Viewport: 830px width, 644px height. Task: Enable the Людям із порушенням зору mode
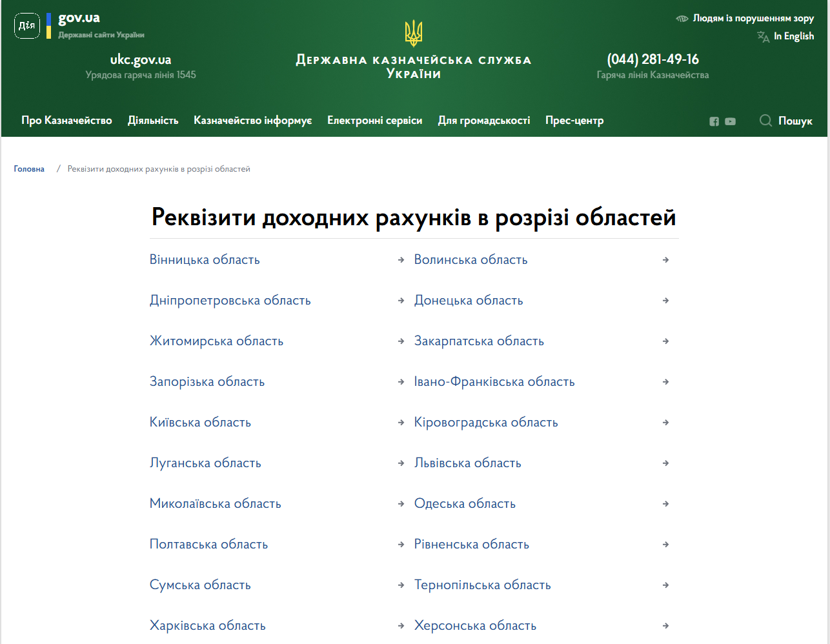(753, 18)
